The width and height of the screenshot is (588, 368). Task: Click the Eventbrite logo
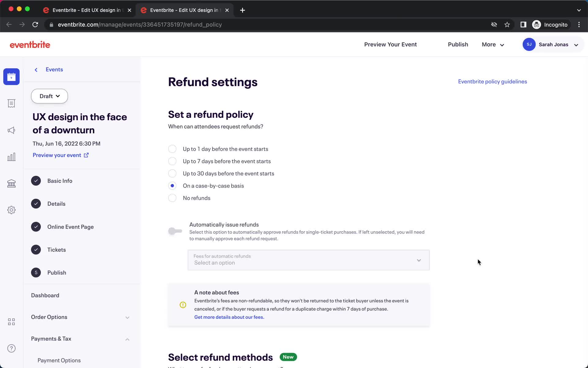30,45
